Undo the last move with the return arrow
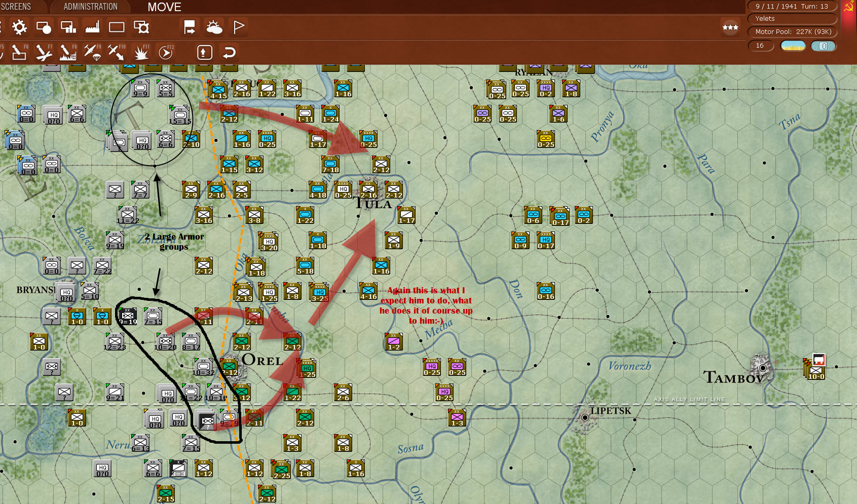Image resolution: width=857 pixels, height=504 pixels. pos(229,52)
